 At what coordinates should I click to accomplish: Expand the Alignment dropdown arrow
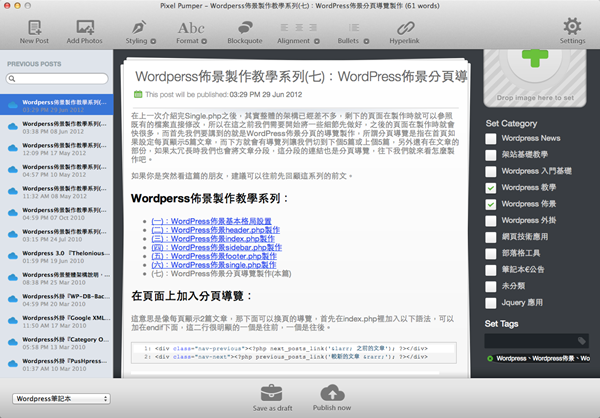tap(316, 41)
